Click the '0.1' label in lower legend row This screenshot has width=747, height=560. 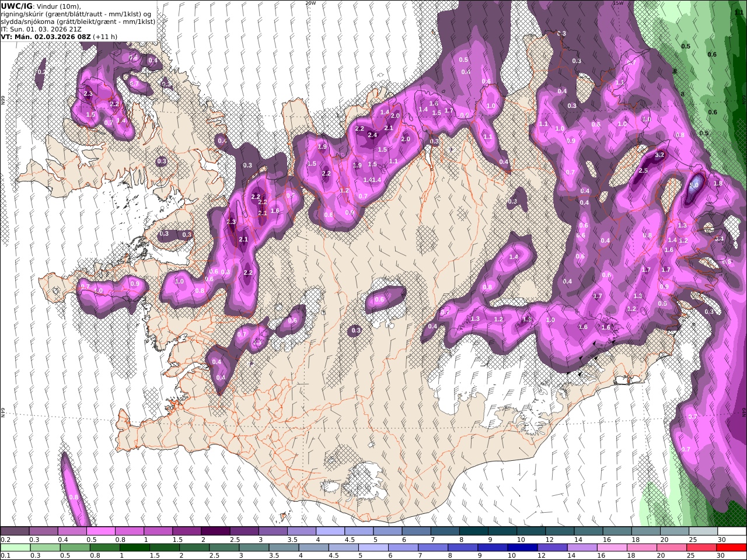tap(5, 555)
